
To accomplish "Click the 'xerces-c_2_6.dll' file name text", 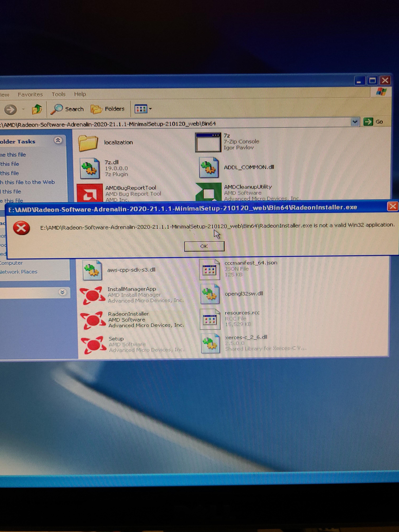I will click(246, 337).
